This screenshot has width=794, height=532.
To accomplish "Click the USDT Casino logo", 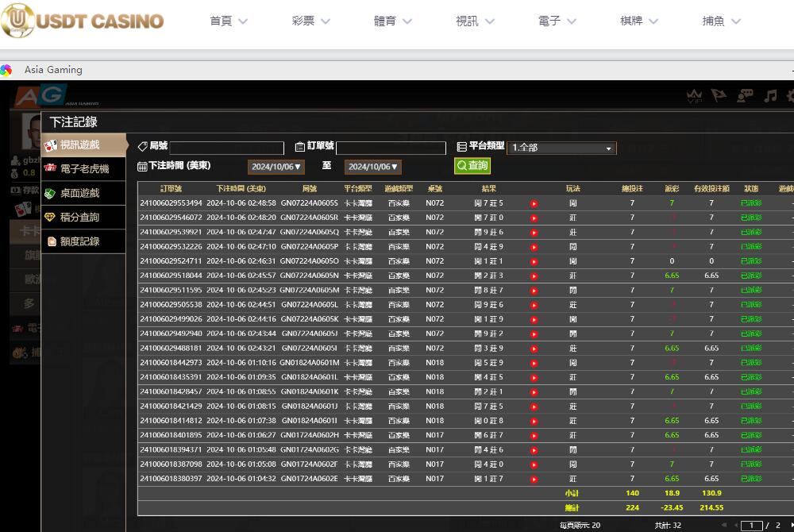I will pyautogui.click(x=83, y=21).
